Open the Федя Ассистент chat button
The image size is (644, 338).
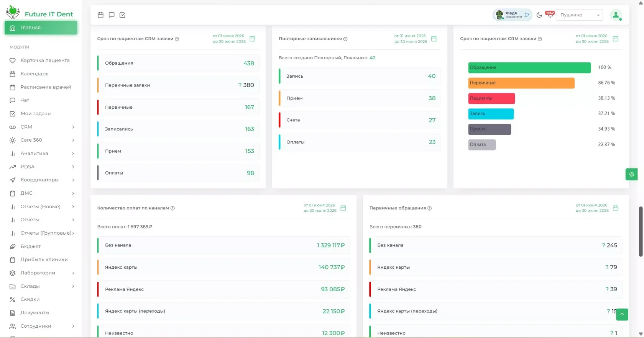[512, 15]
